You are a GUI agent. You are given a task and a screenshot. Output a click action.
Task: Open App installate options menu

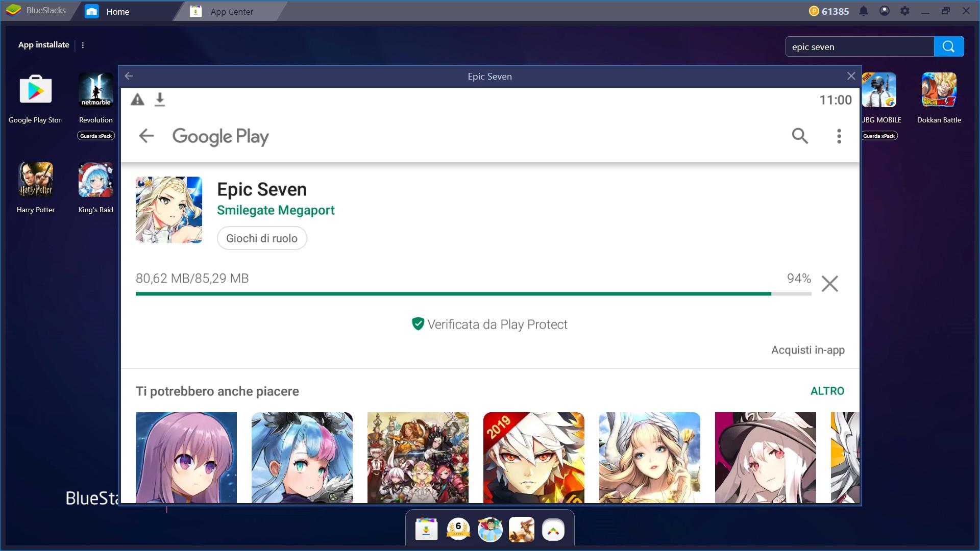[x=83, y=45]
